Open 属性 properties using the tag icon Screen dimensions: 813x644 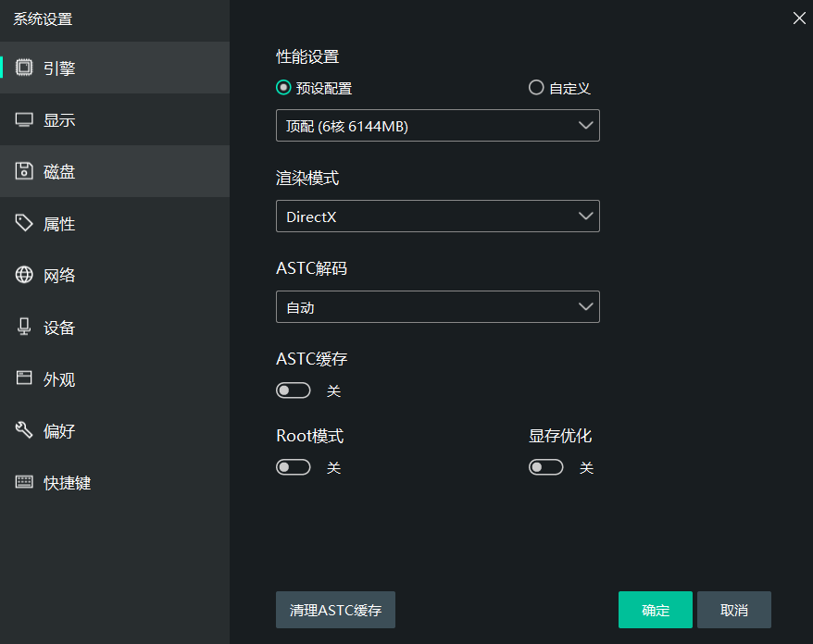[x=24, y=223]
